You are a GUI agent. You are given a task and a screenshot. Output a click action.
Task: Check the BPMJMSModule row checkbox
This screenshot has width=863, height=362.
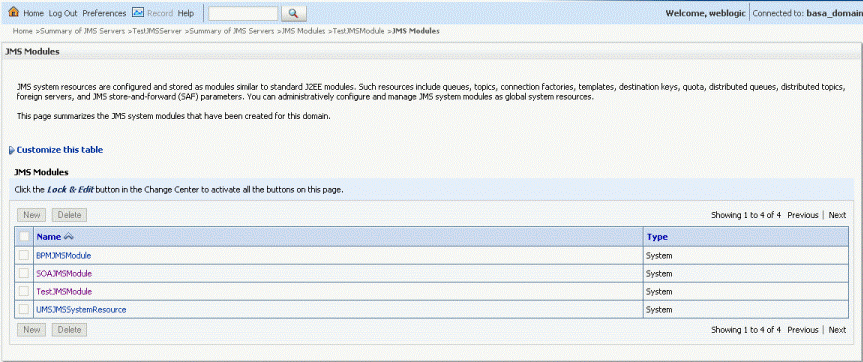point(24,255)
